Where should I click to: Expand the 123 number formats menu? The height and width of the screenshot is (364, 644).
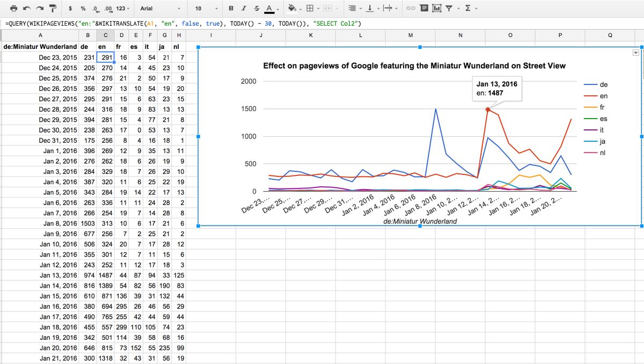point(123,9)
